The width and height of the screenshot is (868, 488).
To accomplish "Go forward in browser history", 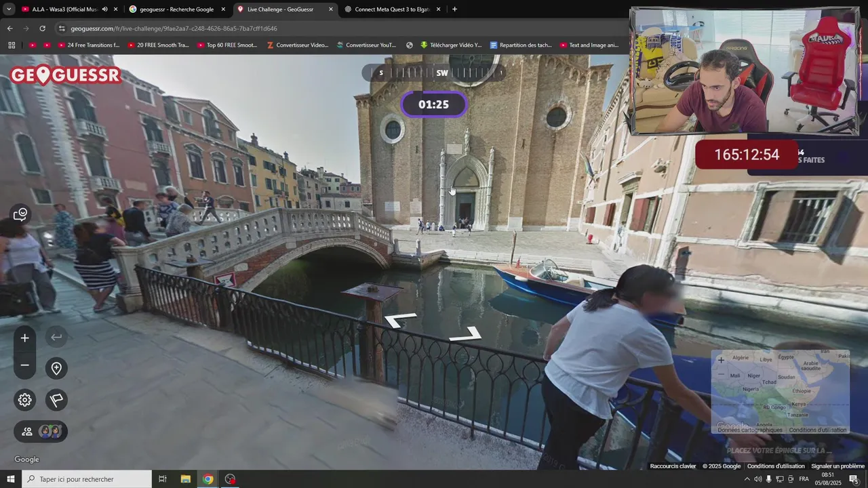I will click(26, 28).
